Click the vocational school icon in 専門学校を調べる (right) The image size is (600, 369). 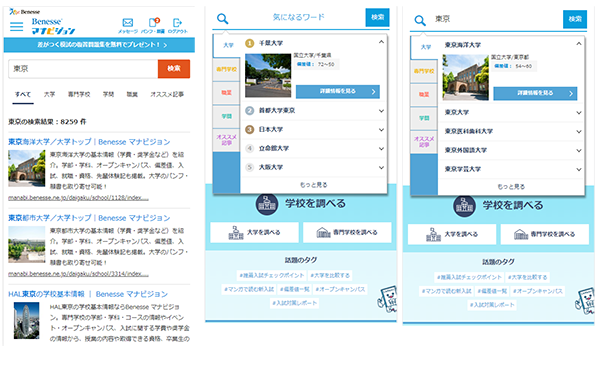click(x=521, y=234)
